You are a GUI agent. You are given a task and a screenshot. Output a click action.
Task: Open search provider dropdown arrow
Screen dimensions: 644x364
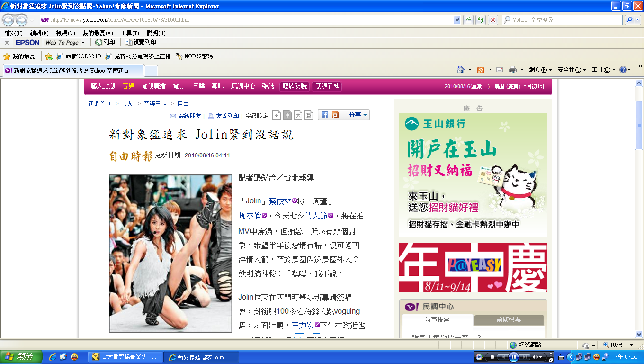[x=637, y=20]
